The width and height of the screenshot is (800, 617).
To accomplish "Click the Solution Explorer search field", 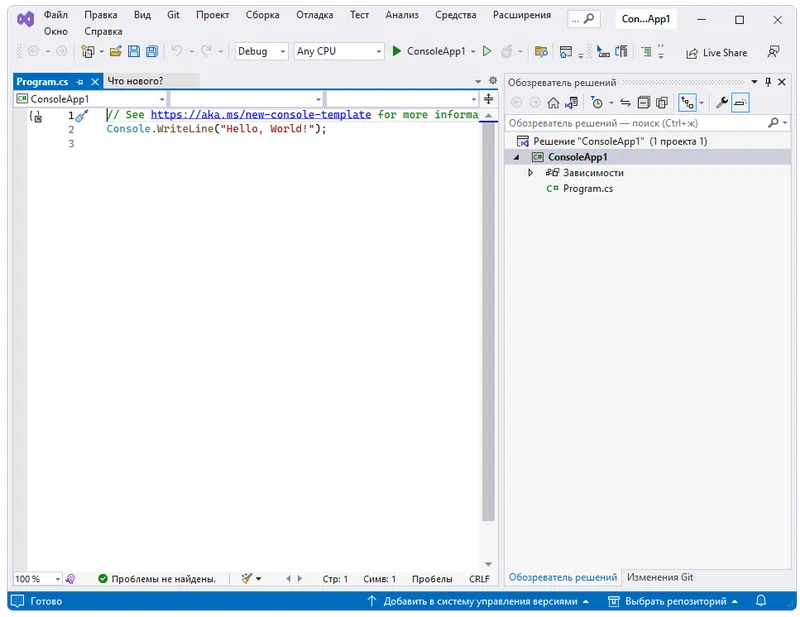I will coord(635,122).
